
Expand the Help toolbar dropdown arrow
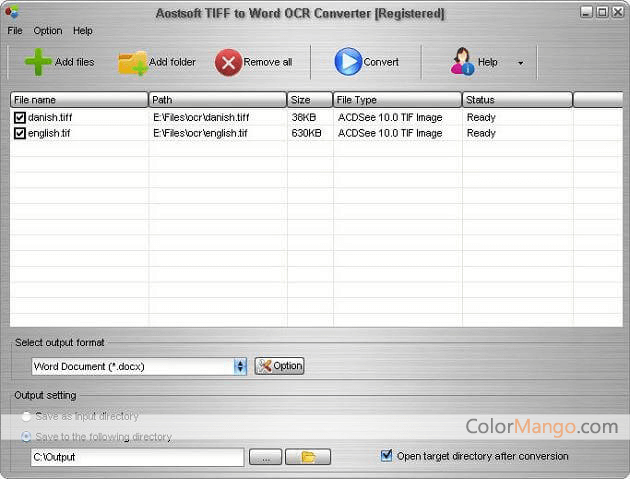tap(521, 63)
